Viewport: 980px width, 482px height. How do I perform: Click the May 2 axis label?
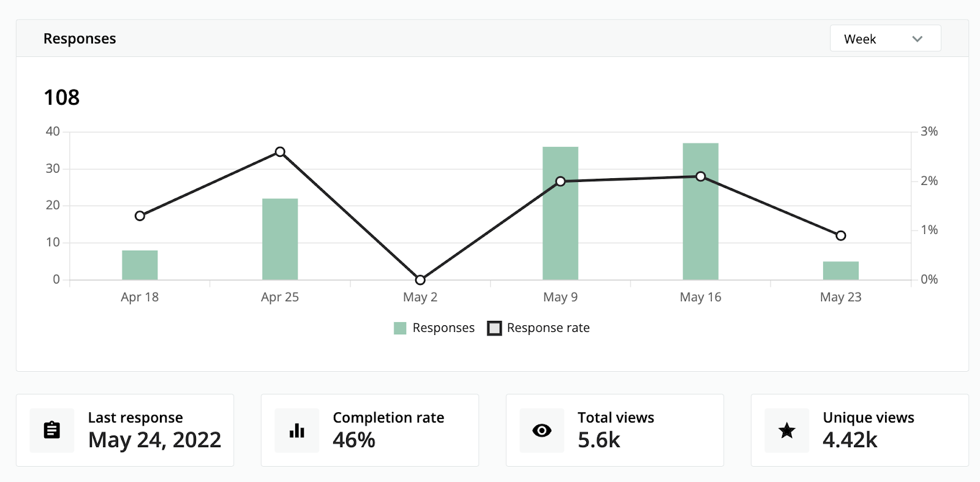420,297
